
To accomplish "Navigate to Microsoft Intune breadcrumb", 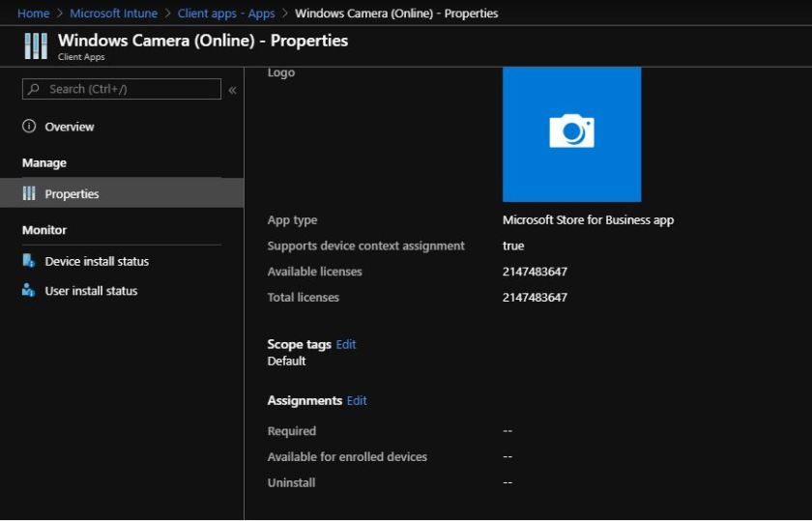I will coord(113,14).
